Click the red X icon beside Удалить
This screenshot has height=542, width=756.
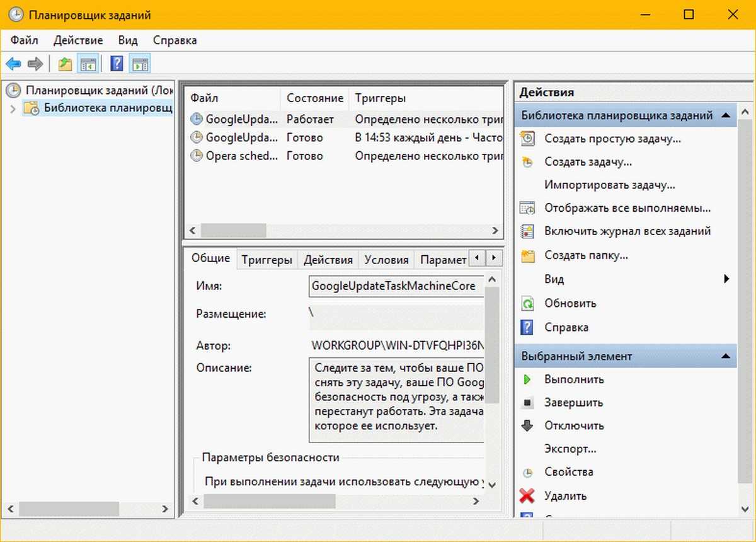pos(527,496)
